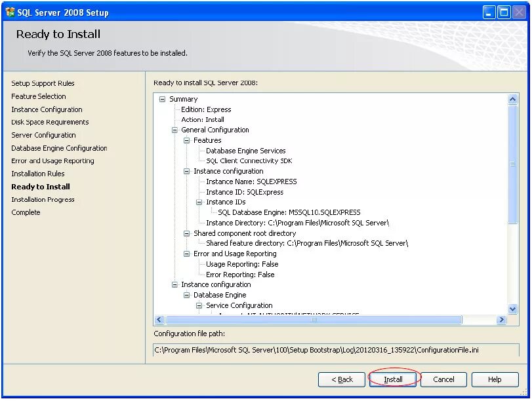
Task: Click the horizontal scrollbar right arrow
Action: (501, 320)
